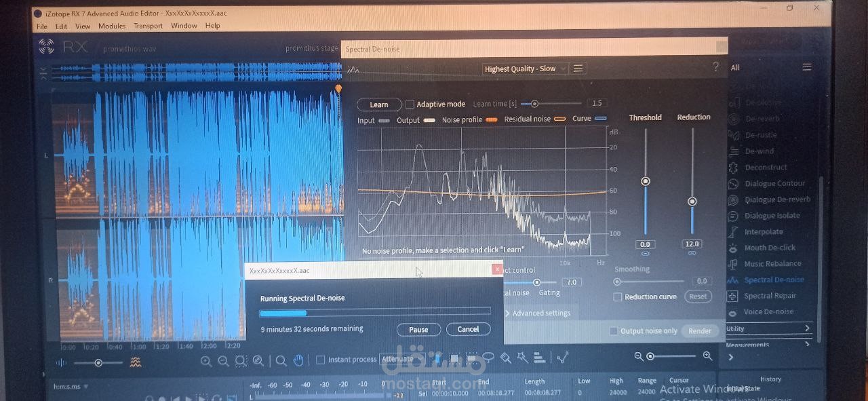Click the Reduction slider handle

(x=692, y=202)
